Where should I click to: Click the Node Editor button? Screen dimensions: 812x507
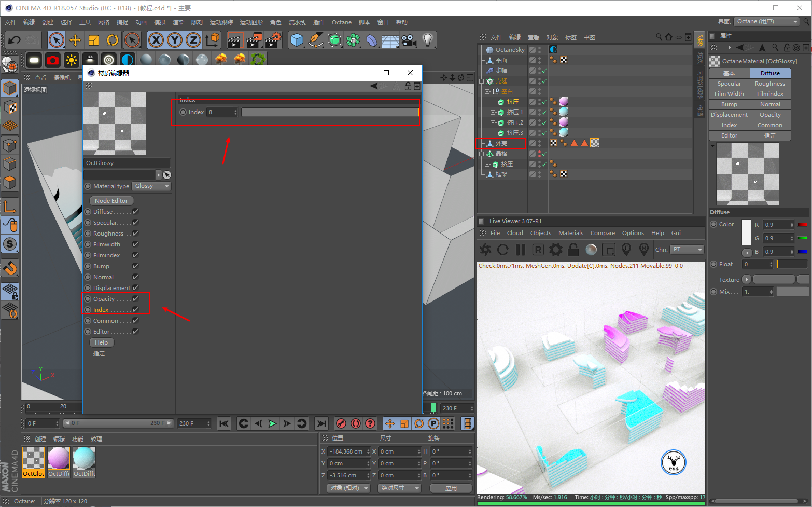(x=111, y=201)
